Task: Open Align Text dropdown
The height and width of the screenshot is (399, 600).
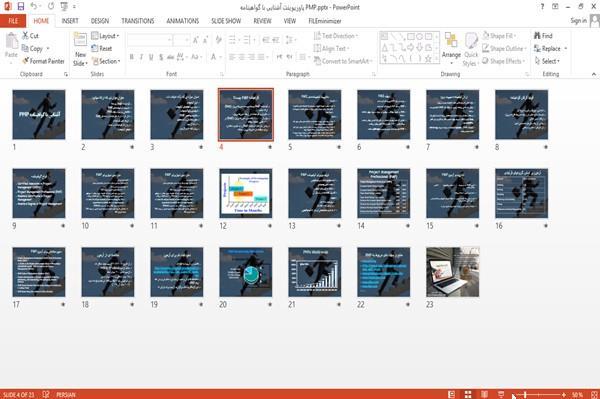Action: pyautogui.click(x=331, y=49)
